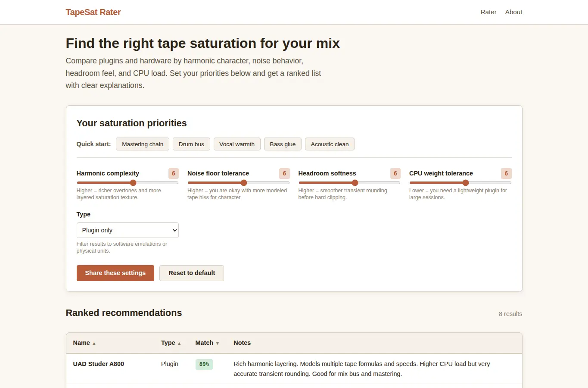Image resolution: width=588 pixels, height=388 pixels.
Task: Click the Your saturation priorities heading
Action: [131, 123]
